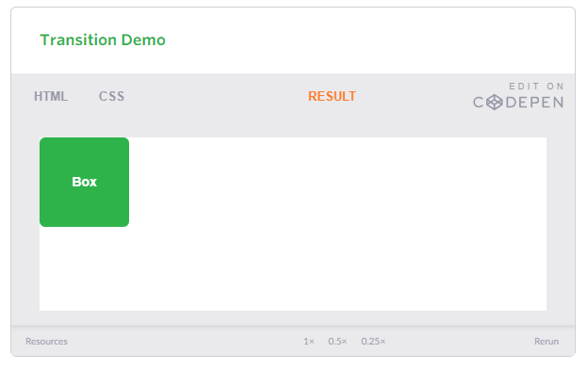Click the CodePen cube logo icon
This screenshot has width=588, height=369.
(x=495, y=102)
